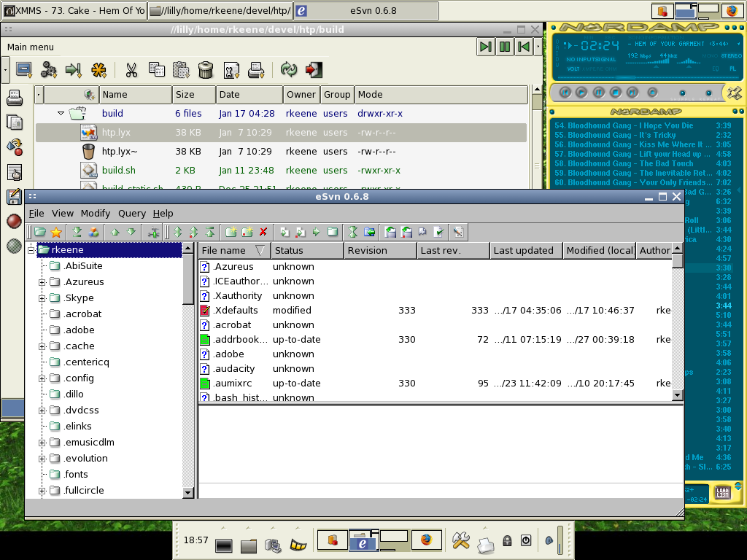Expand the .dvdcss folder in the tree
This screenshot has height=560, width=747.
point(42,411)
